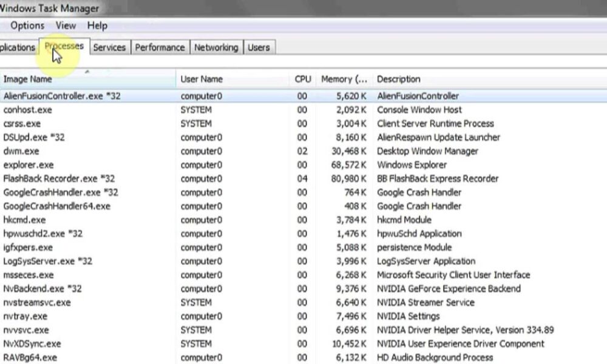Select the conhost.exe process row

303,110
